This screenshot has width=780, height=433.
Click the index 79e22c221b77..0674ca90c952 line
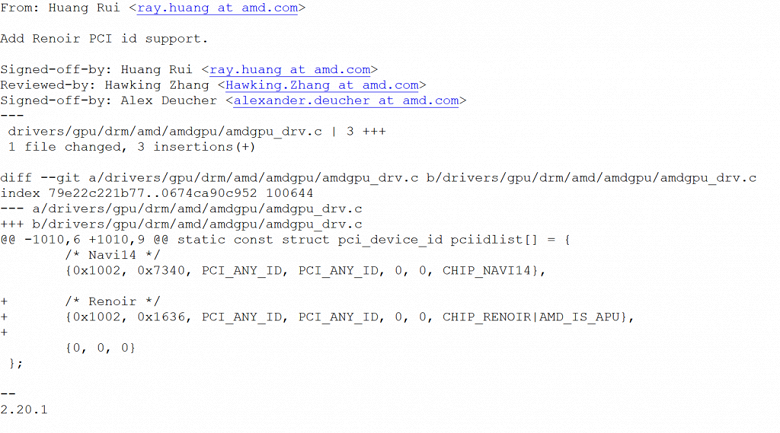157,193
